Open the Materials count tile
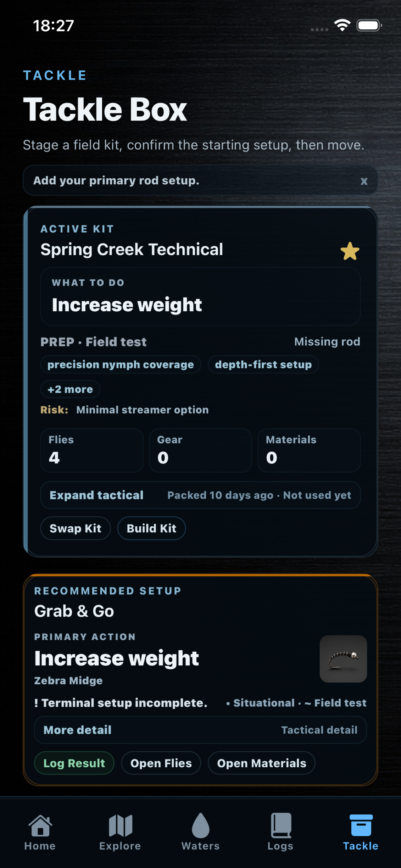The image size is (401, 868). click(x=309, y=450)
